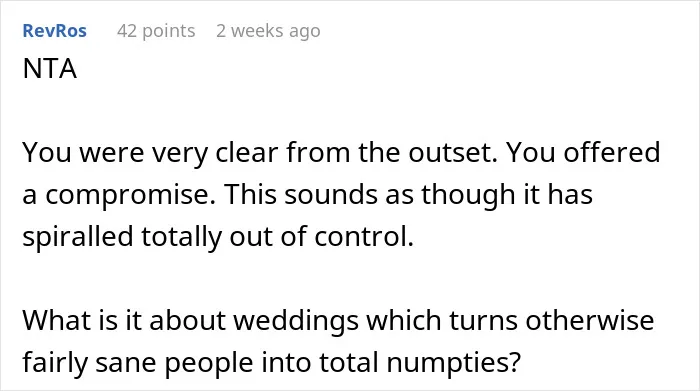Click the line starting What is it about
This screenshot has width=700, height=391.
(x=338, y=321)
